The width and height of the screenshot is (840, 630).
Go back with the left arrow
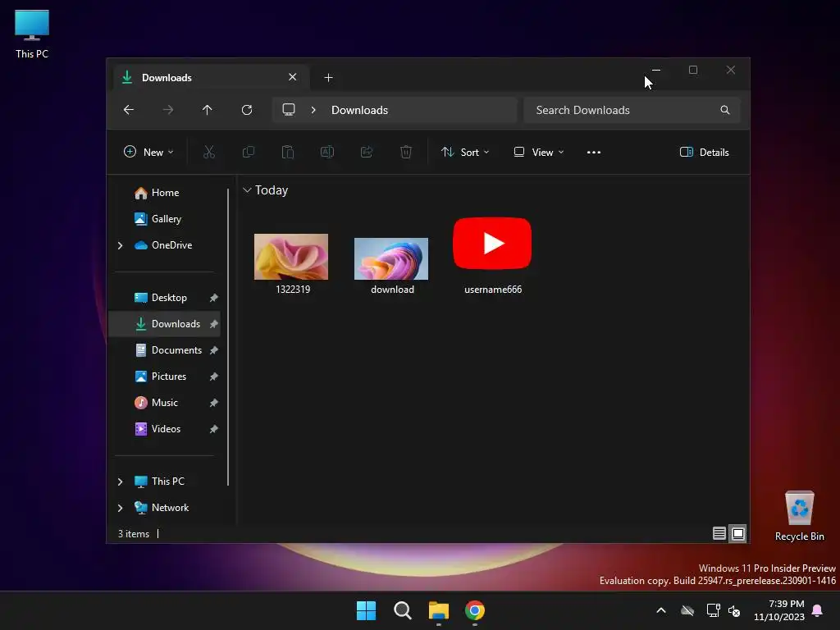tap(129, 110)
